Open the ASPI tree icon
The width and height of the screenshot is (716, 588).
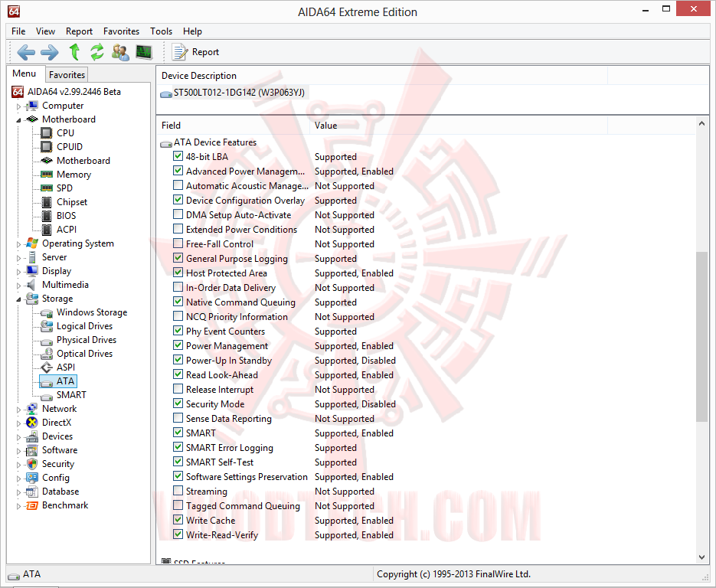coord(46,367)
